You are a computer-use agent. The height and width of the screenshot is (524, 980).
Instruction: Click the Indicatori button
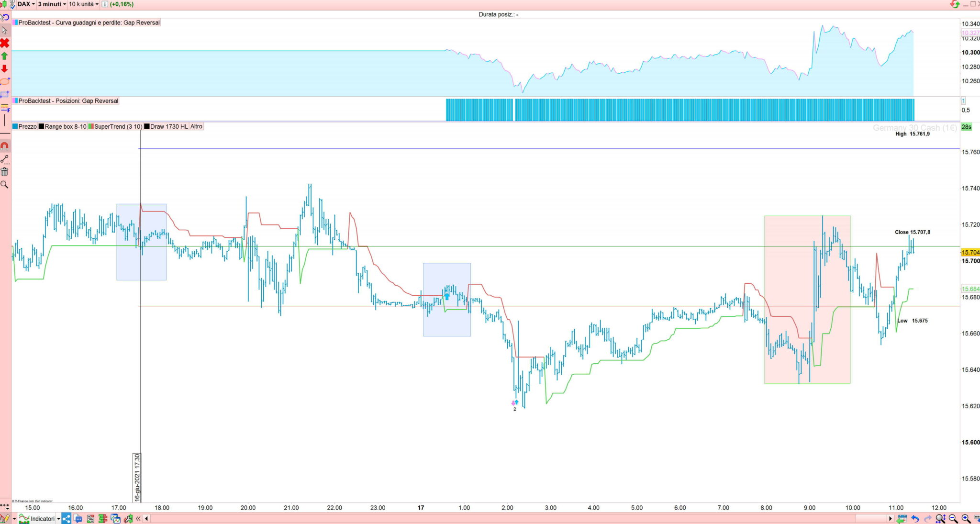pyautogui.click(x=37, y=518)
